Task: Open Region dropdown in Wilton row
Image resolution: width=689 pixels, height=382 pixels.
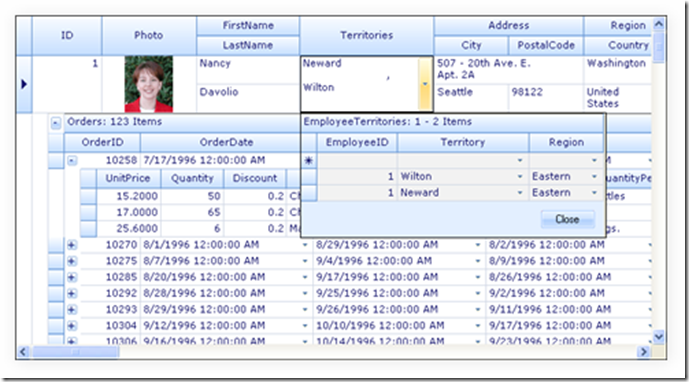Action: pyautogui.click(x=595, y=177)
